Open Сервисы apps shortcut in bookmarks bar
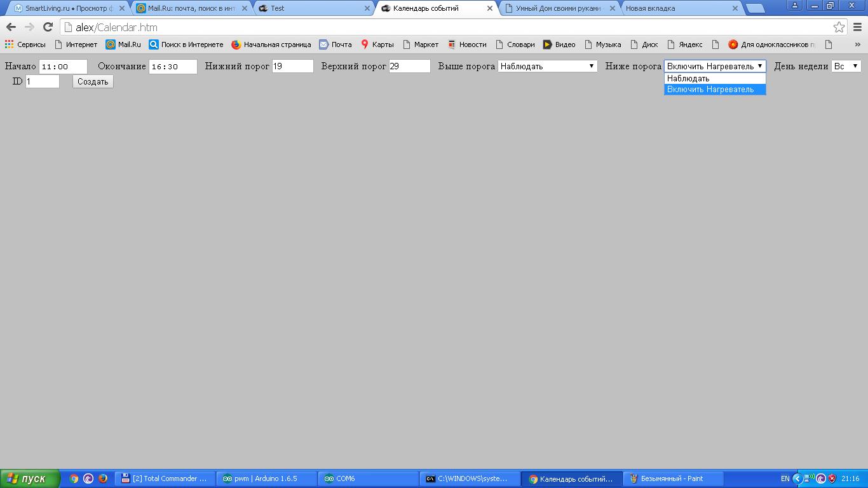Screen dimensions: 868x488 [25, 44]
